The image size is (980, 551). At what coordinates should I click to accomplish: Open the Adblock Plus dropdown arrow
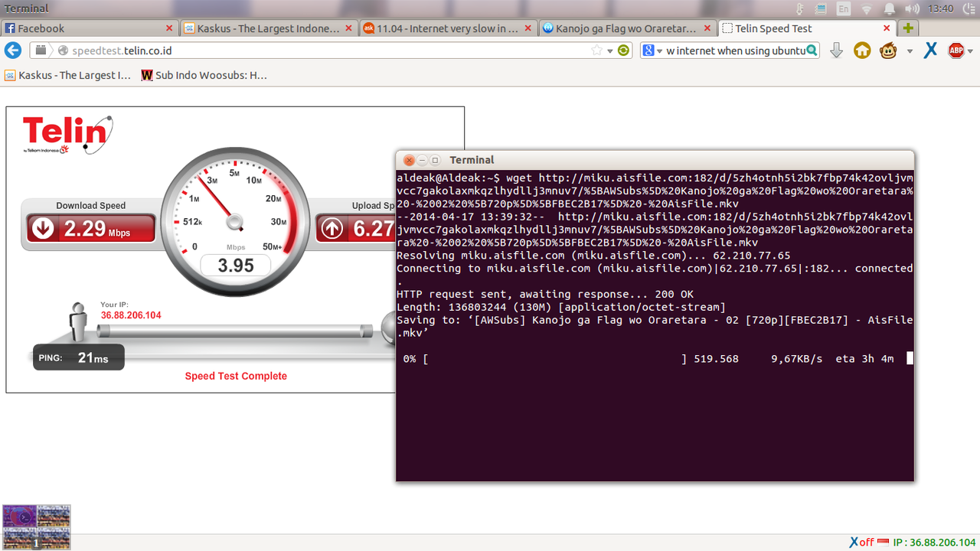click(x=972, y=51)
